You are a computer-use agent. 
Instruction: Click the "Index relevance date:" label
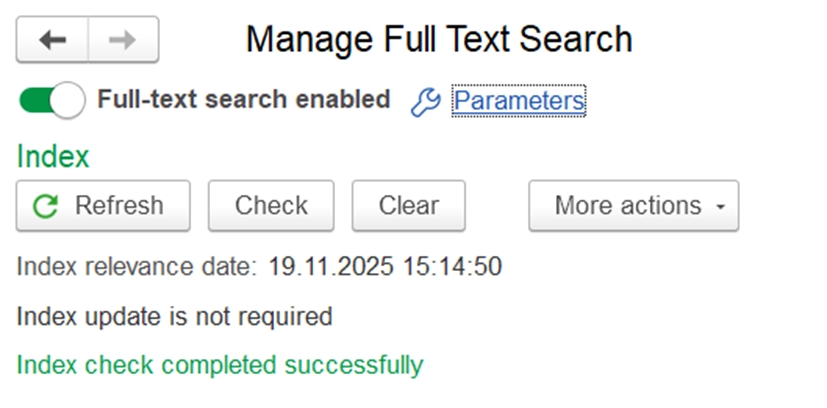click(137, 267)
